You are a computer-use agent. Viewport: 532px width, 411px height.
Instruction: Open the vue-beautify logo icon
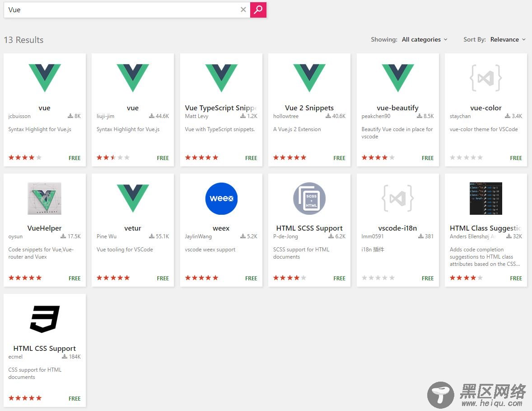pos(397,78)
